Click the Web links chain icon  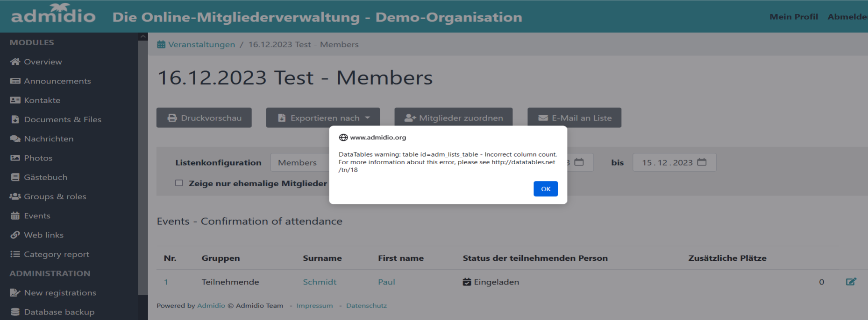coord(15,235)
